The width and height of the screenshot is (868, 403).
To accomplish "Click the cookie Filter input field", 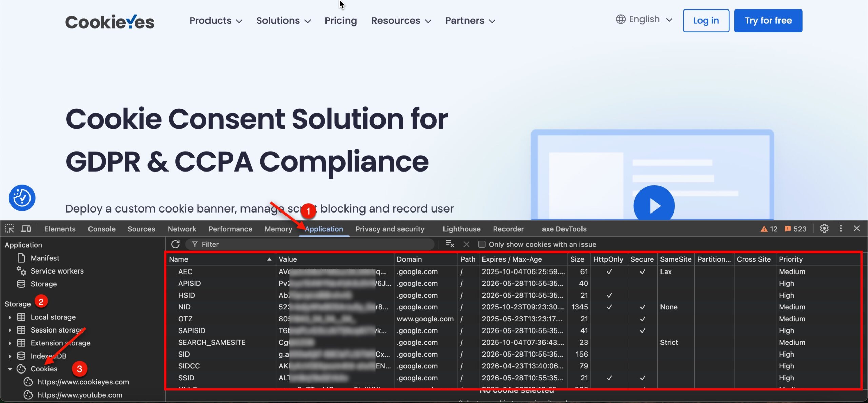I will 312,244.
